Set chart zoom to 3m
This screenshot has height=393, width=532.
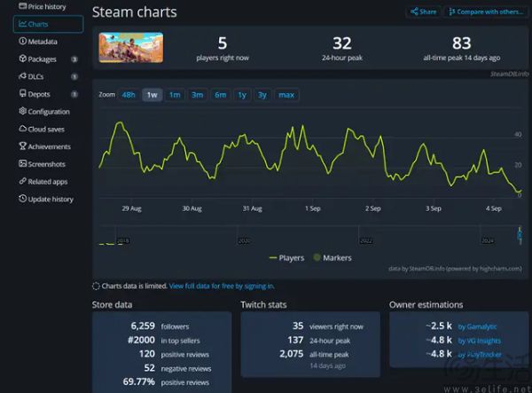pos(197,95)
